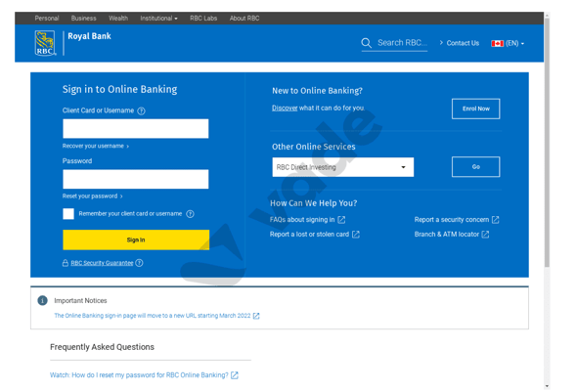Open FAQs about signing in

pos(302,220)
